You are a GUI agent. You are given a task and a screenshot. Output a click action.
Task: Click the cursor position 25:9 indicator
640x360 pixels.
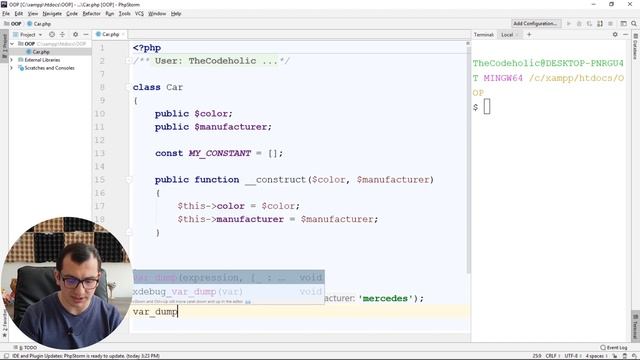[537, 356]
